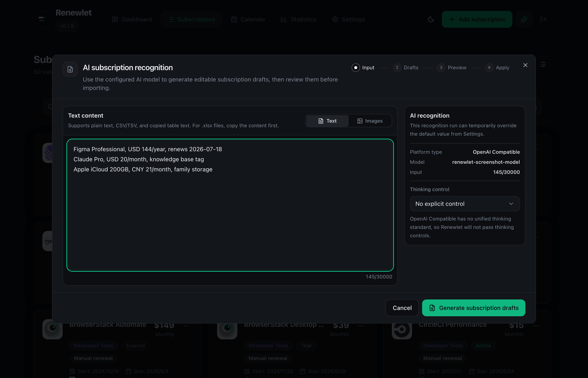Screen dimensions: 588x378
Task: Open the Dashboard nav item
Action: [x=132, y=19]
